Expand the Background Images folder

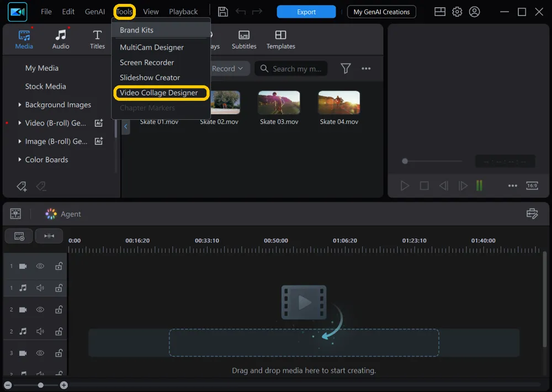coord(20,104)
